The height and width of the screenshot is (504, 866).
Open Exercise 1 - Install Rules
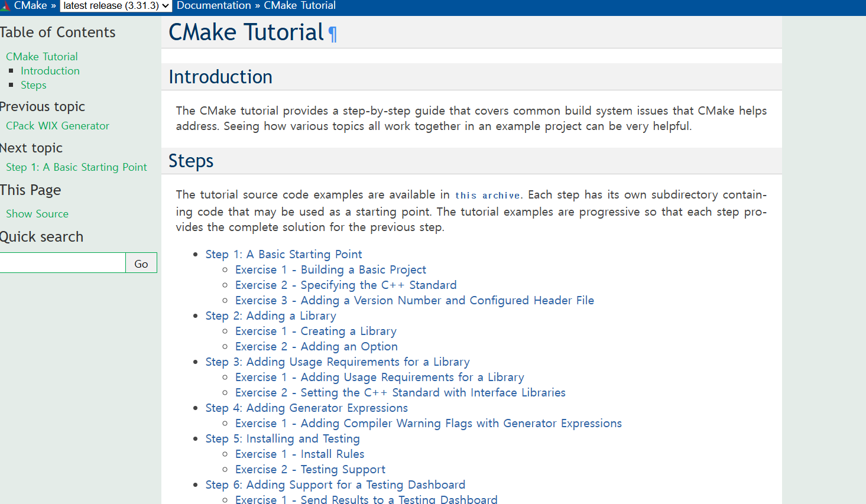(300, 454)
